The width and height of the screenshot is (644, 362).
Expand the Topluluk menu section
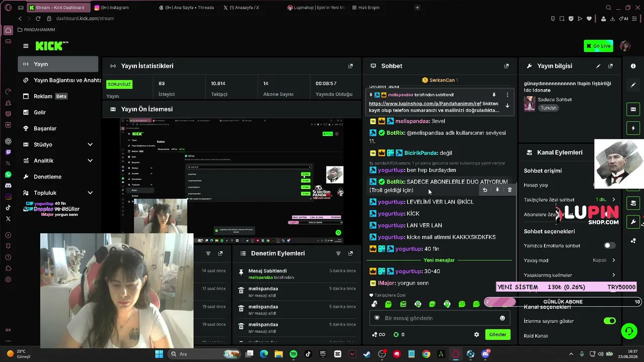point(58,193)
